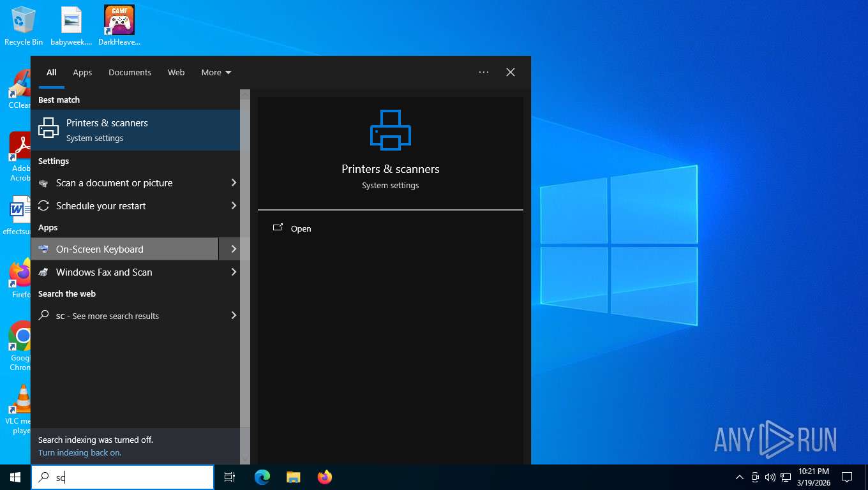Open the Recycle Bin desktop icon
The width and height of the screenshot is (868, 490).
pos(24,26)
